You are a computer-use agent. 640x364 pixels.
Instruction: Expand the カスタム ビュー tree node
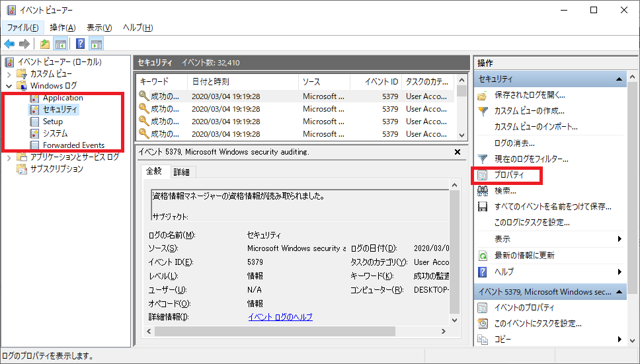point(9,74)
